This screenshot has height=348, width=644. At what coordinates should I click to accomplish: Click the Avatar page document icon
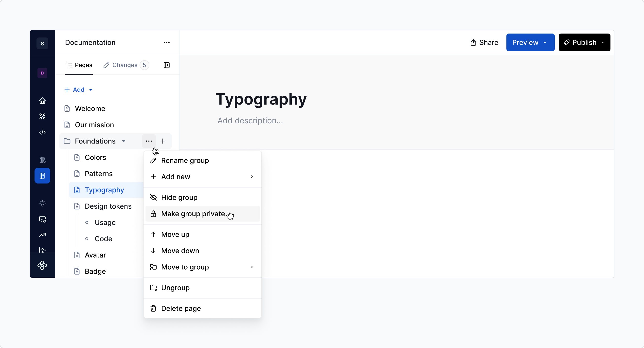77,255
